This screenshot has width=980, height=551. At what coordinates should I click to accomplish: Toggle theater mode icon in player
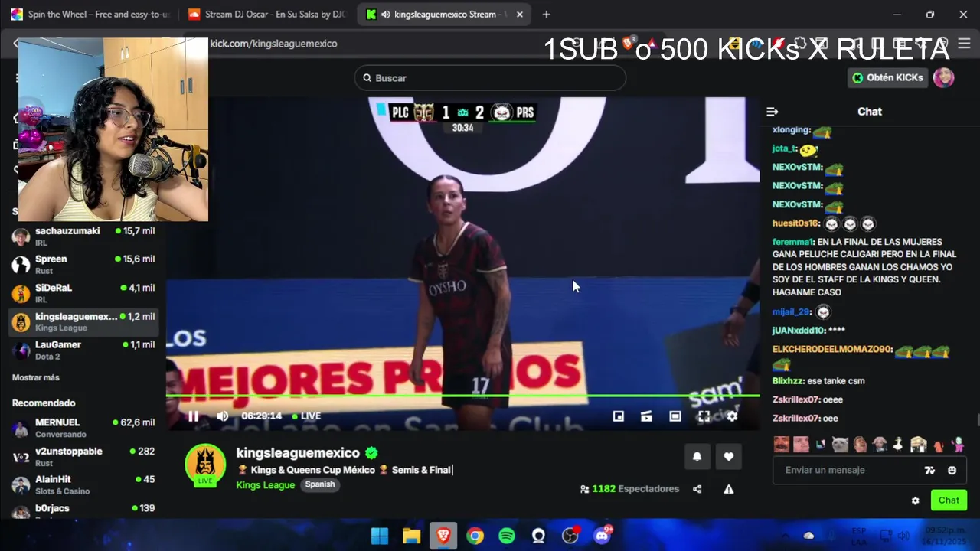tap(675, 416)
